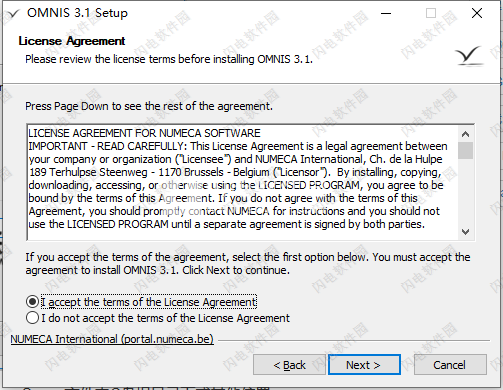
Task: Select I accept the terms radio button
Action: 32,302
